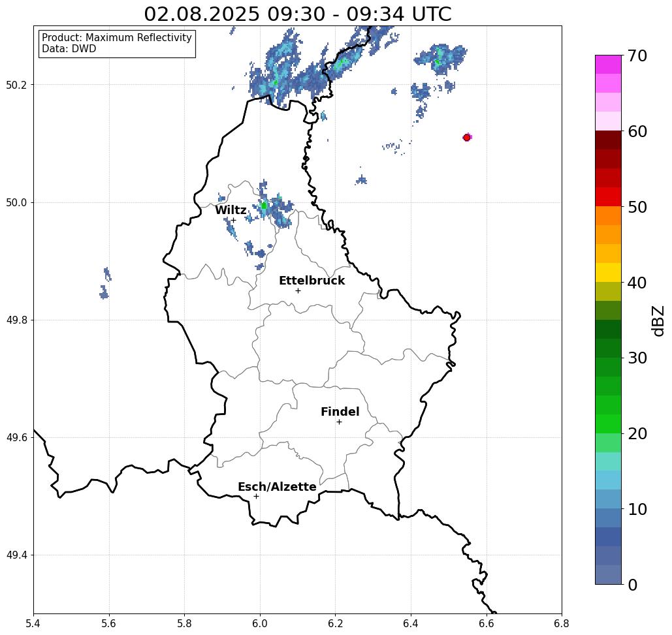Viewport: 672px width, 635px height.
Task: Click the title text 02.08.2025 09:30 - 09:34 UTC
Action: click(x=297, y=14)
